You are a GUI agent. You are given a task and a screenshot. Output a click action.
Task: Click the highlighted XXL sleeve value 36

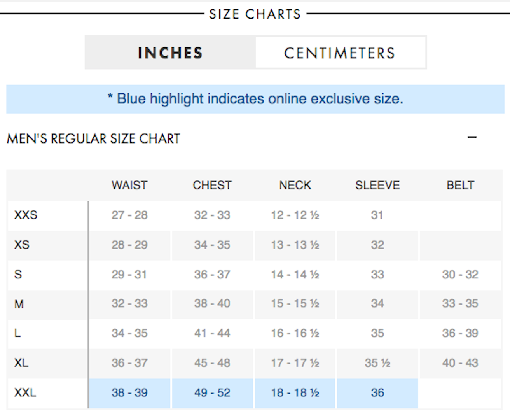click(x=377, y=393)
